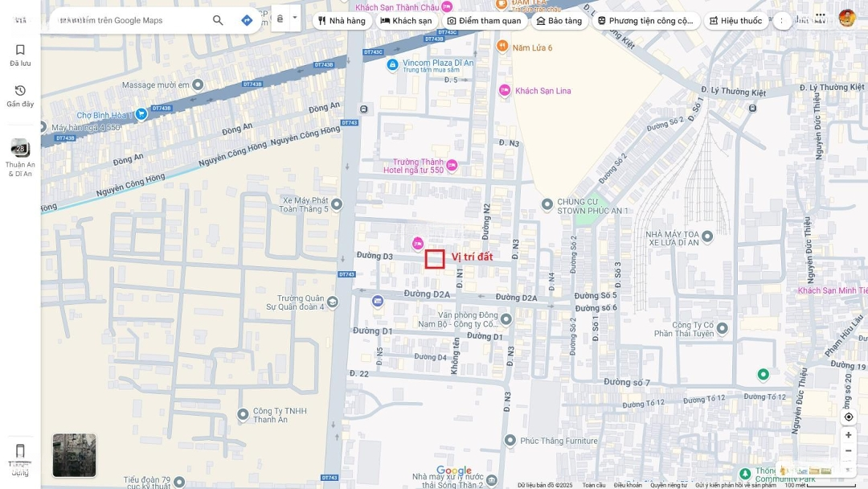The width and height of the screenshot is (868, 489).
Task: Click the search magnifier icon
Action: pyautogui.click(x=218, y=20)
